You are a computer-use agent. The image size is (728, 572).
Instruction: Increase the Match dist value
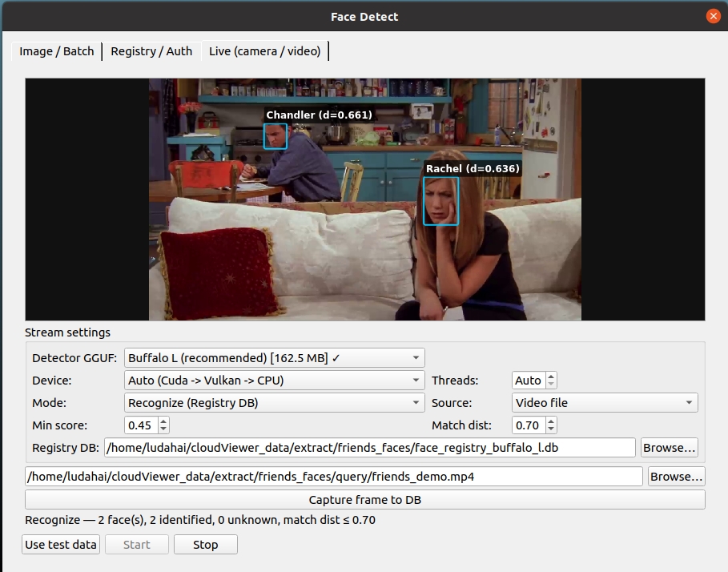click(551, 421)
